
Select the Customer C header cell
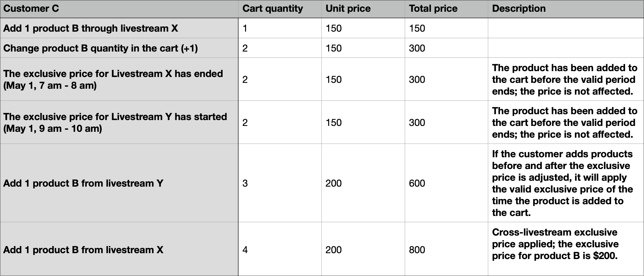119,9
